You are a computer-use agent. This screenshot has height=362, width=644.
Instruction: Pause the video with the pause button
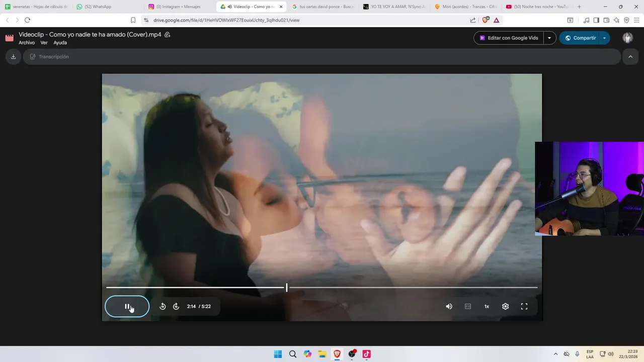[x=127, y=306]
